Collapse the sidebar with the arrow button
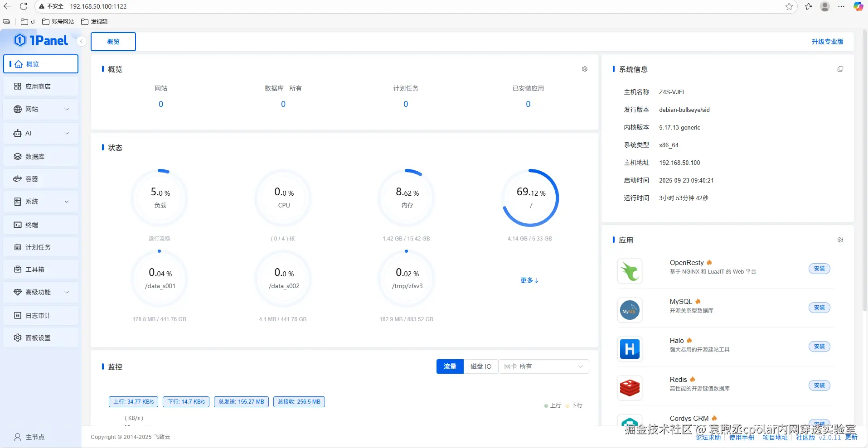This screenshot has height=448, width=868. [x=82, y=41]
